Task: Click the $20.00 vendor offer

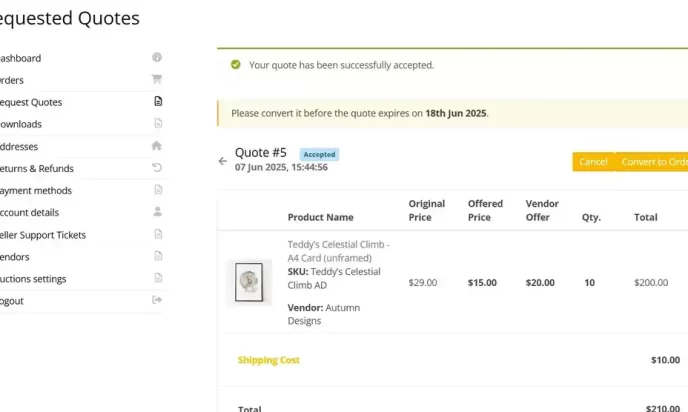Action: tap(540, 283)
